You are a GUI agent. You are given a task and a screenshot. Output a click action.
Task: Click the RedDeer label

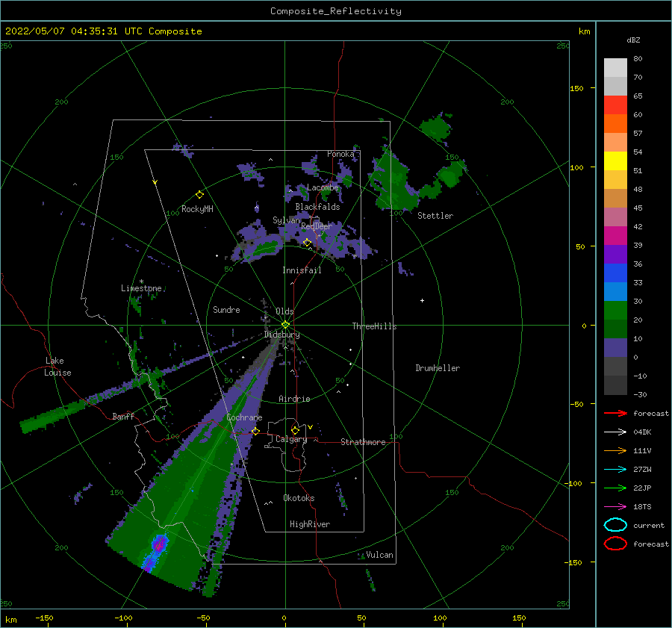coord(317,226)
